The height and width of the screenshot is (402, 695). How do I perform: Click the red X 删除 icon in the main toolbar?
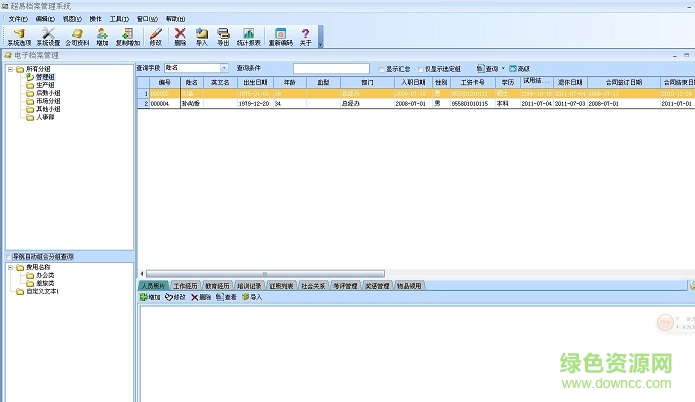(180, 36)
